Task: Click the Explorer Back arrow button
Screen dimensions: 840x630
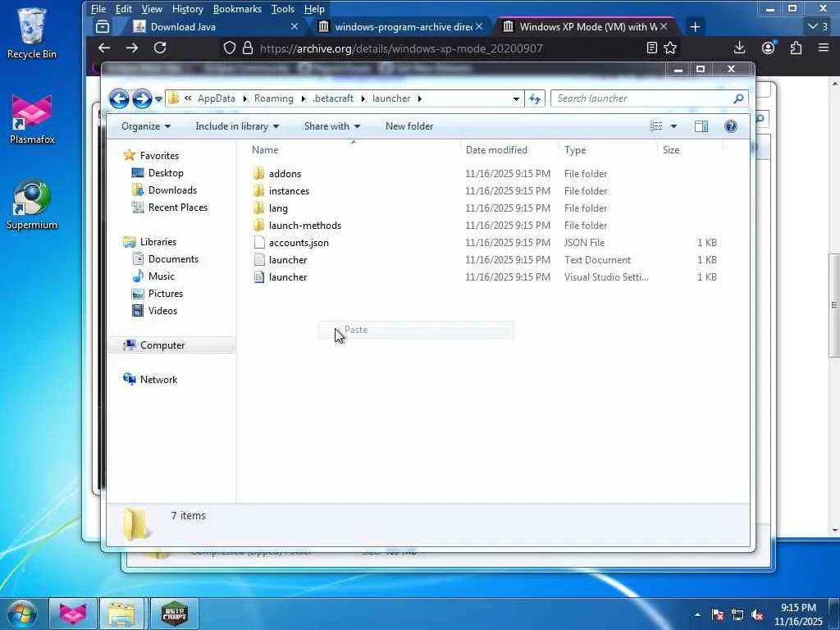Action: tap(119, 98)
